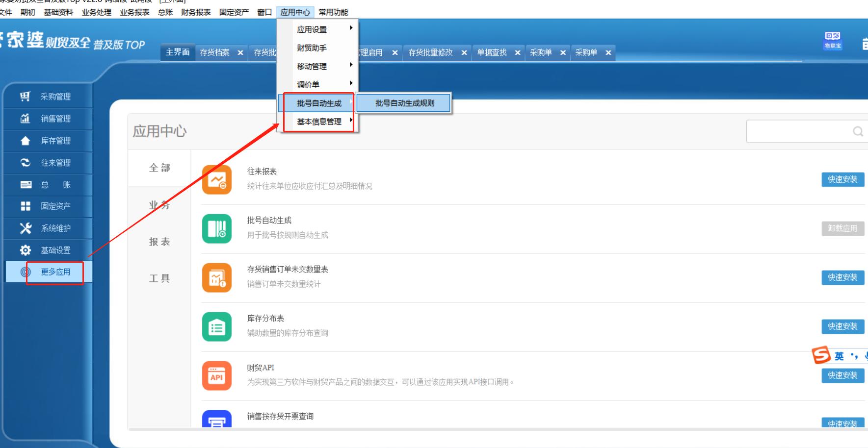This screenshot has width=868, height=448.
Task: Click the 库存分布表 green list icon
Action: (x=217, y=327)
